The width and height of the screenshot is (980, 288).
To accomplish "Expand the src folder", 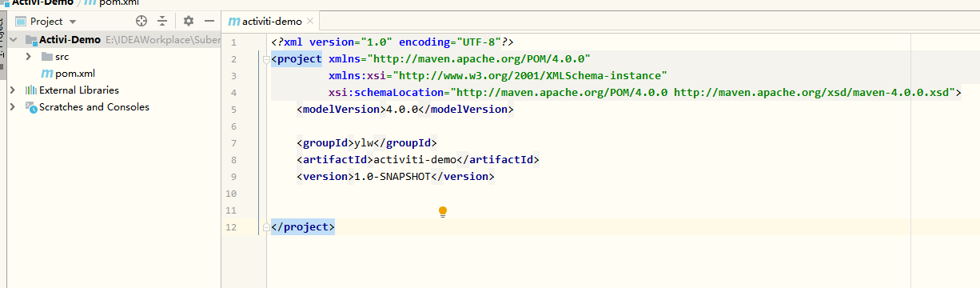I will (x=28, y=57).
